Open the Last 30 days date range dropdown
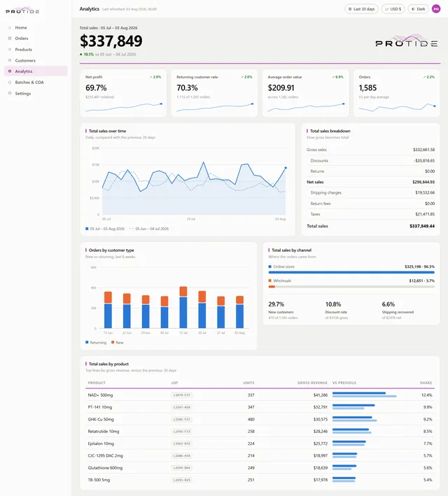448x496 pixels. pyautogui.click(x=361, y=9)
